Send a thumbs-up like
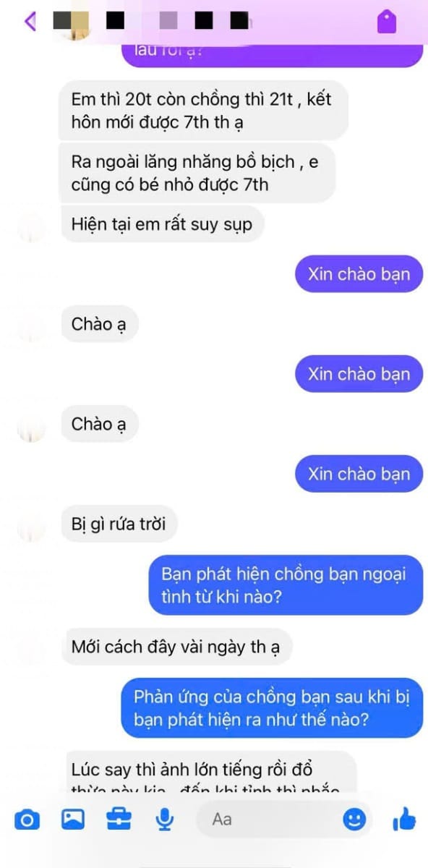The height and width of the screenshot is (868, 428). [x=403, y=820]
